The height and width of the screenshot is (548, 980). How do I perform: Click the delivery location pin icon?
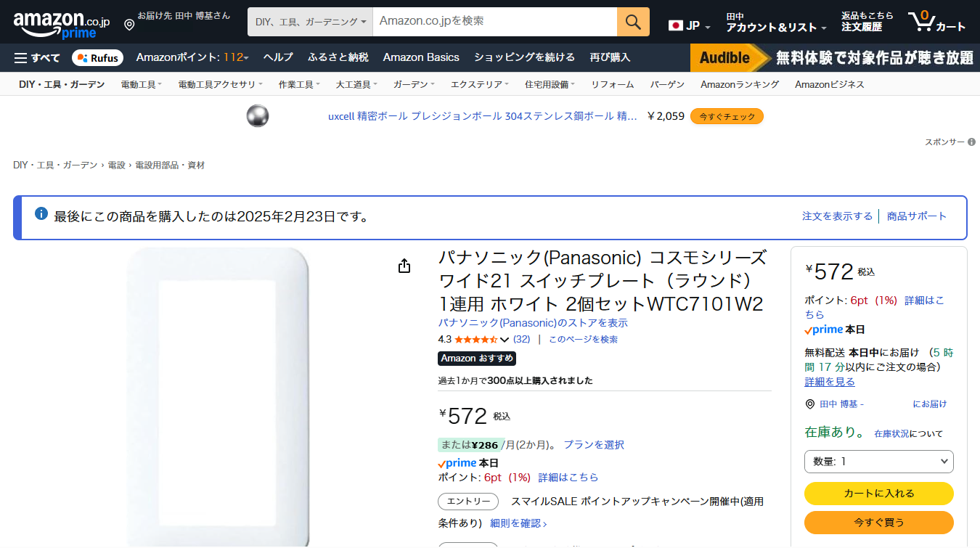[129, 25]
